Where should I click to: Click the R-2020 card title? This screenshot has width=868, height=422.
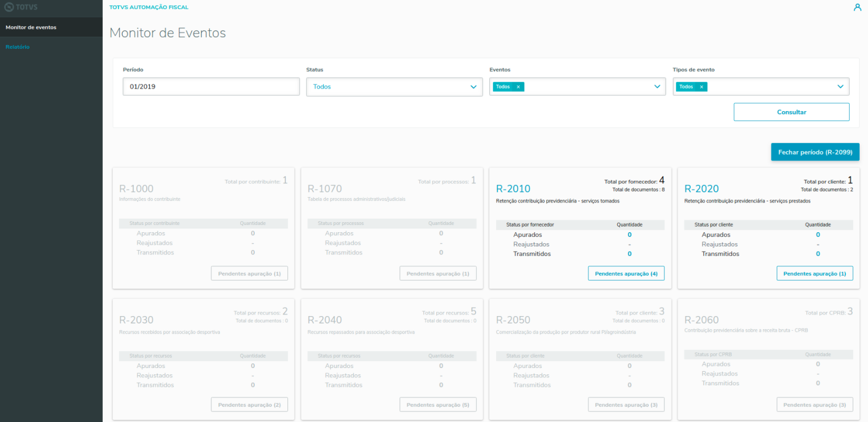tap(701, 189)
